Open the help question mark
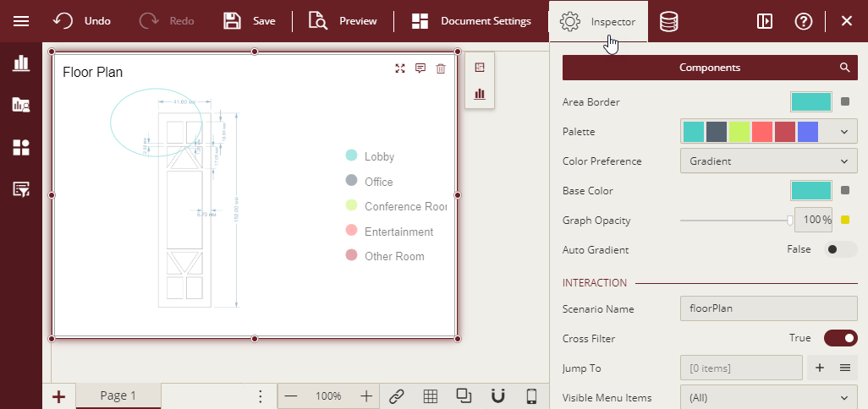 (803, 22)
